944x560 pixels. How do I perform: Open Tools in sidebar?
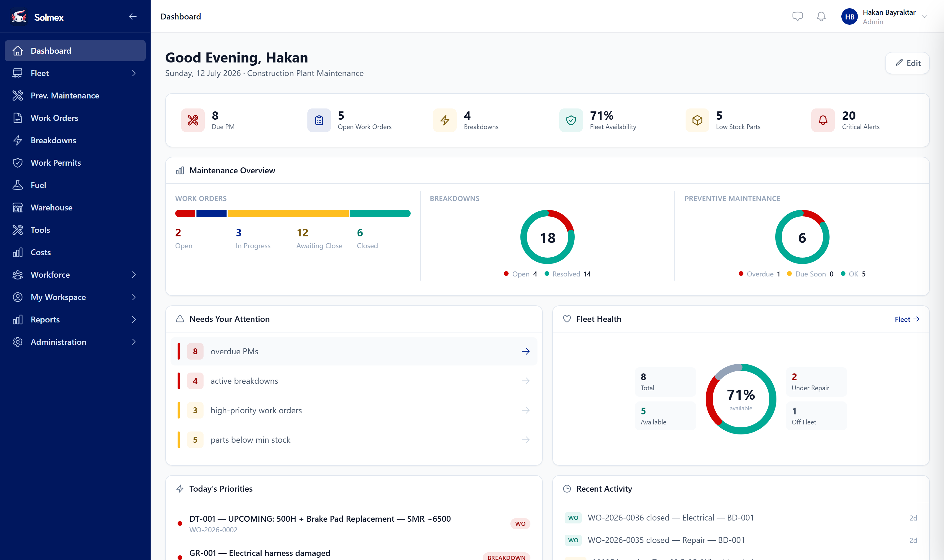point(75,230)
